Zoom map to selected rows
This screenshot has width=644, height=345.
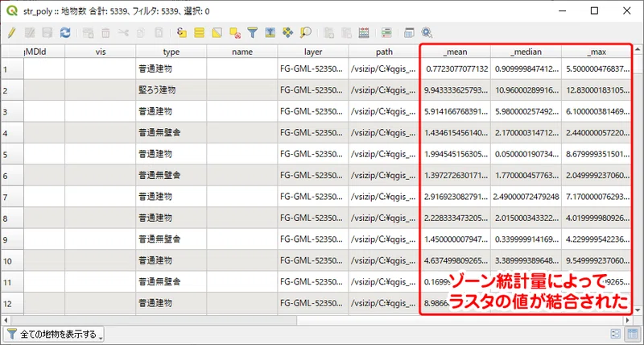click(x=305, y=32)
